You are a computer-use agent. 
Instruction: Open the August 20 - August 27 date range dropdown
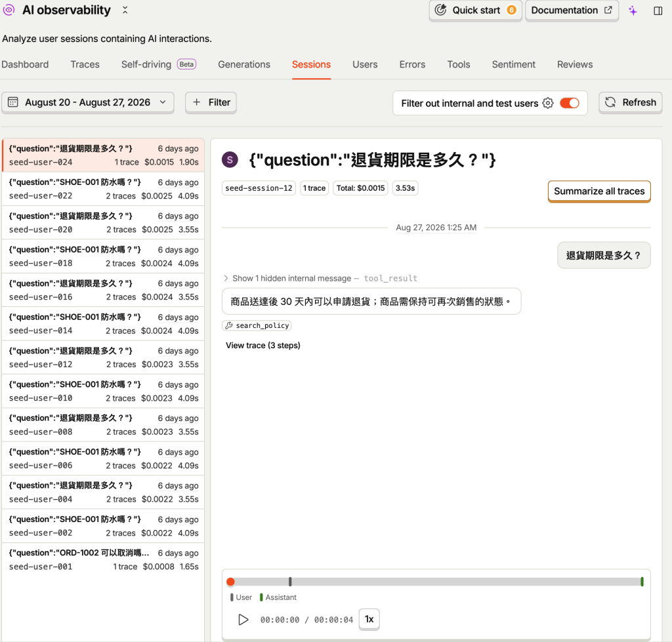pos(88,102)
